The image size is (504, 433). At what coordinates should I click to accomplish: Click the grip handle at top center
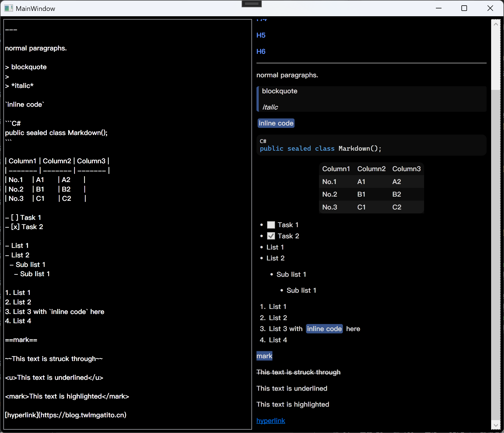(251, 4)
